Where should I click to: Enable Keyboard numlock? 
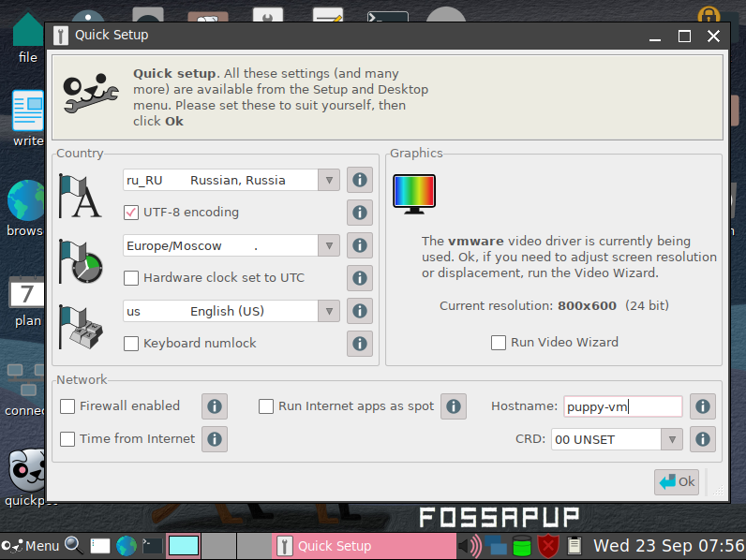click(131, 344)
